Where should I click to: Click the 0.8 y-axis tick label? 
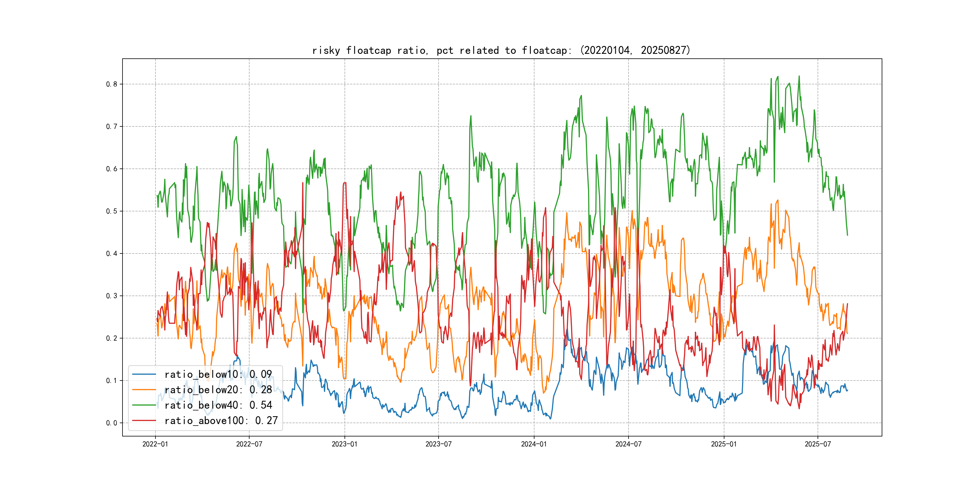click(x=112, y=84)
